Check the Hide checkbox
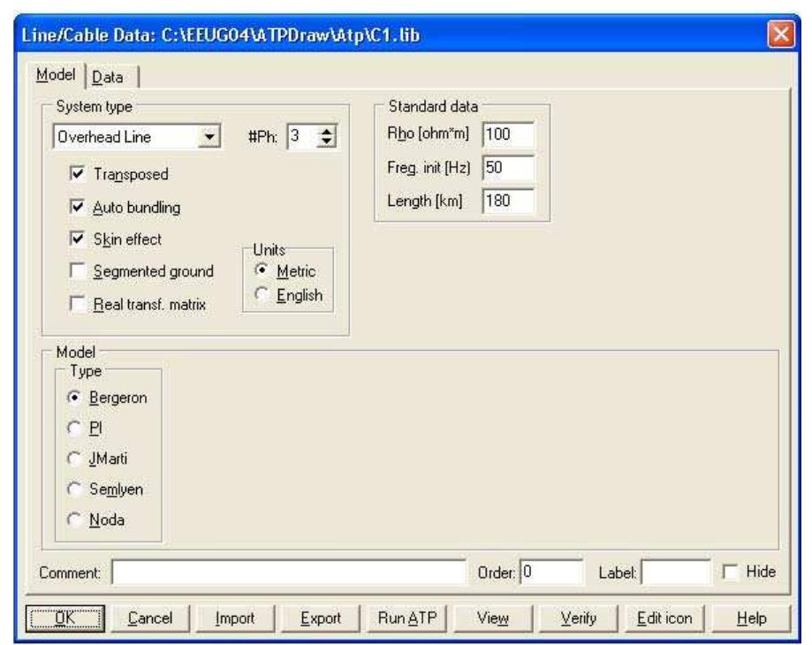The width and height of the screenshot is (812, 645). (730, 572)
